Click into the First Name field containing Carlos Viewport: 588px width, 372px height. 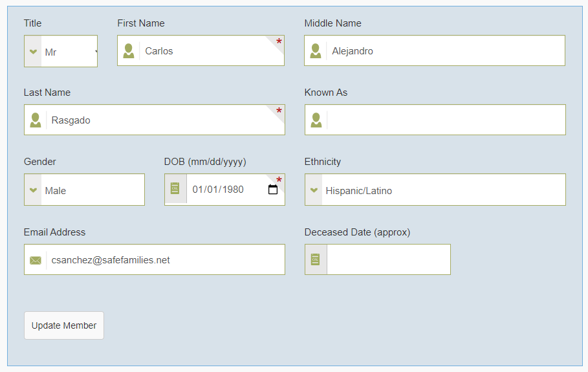(201, 50)
